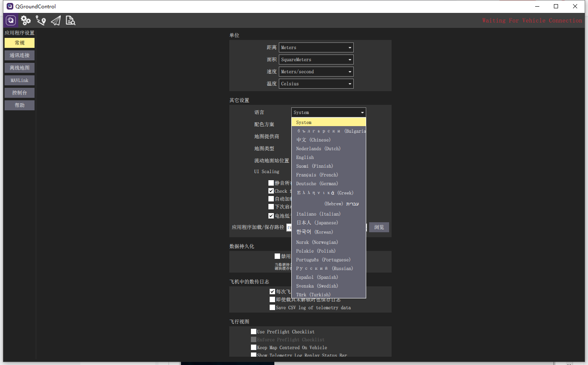
Task: Choose Português (Portuguese) language
Action: (329, 260)
